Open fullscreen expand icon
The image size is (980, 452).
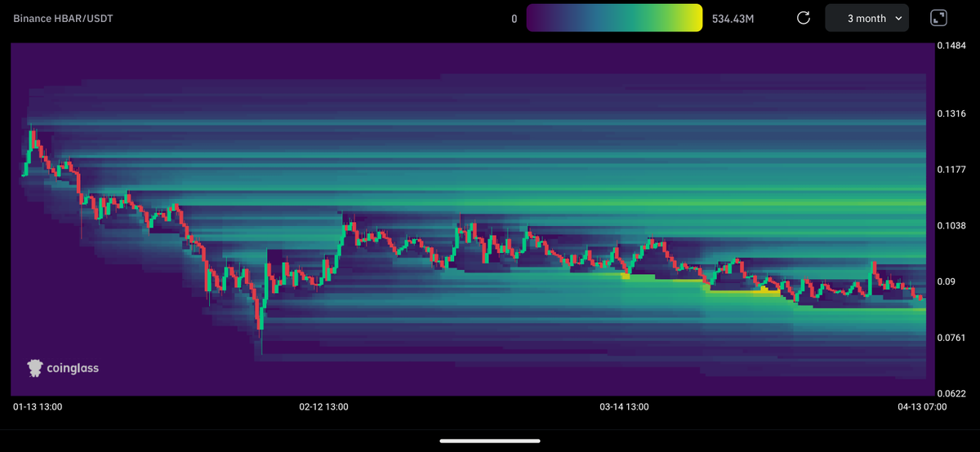coord(939,18)
